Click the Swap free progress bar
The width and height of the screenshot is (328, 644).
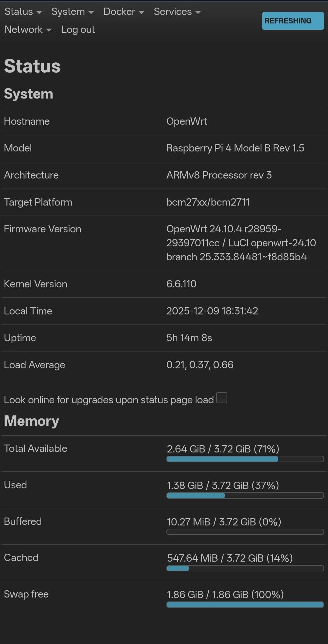coord(245,605)
